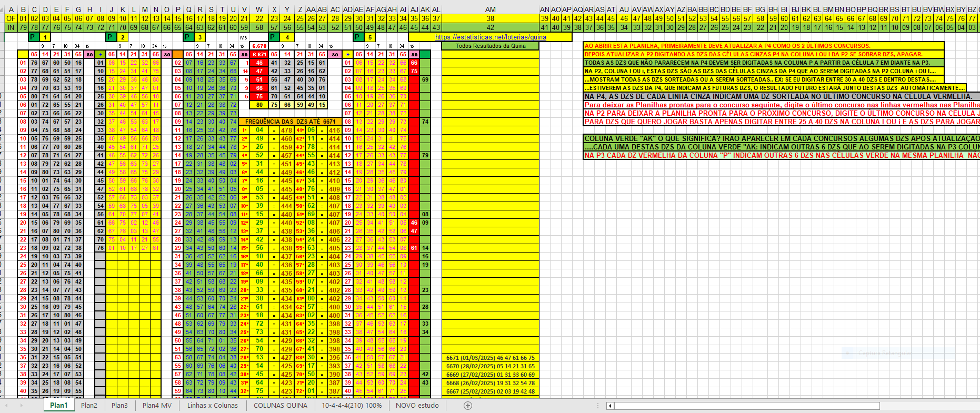Click the horizontal scrollbar thumb
The height and width of the screenshot is (413, 980).
[747, 406]
